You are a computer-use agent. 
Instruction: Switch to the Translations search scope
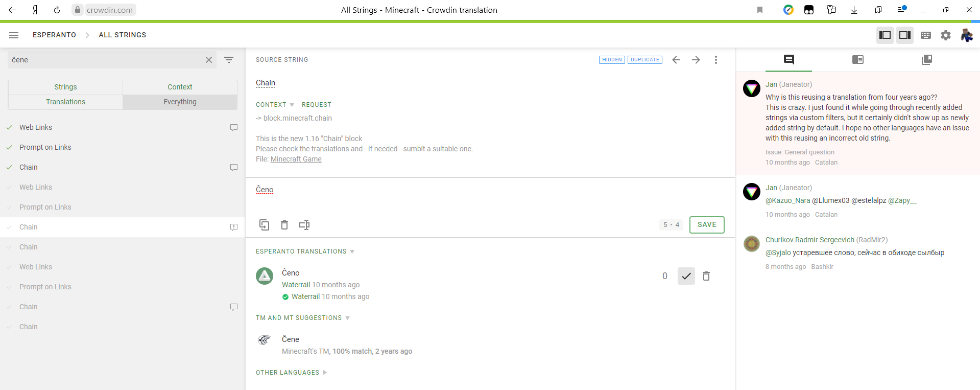(x=65, y=102)
